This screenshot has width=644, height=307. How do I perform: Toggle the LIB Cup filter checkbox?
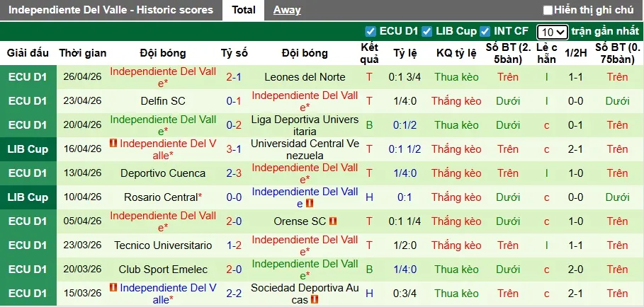(426, 31)
